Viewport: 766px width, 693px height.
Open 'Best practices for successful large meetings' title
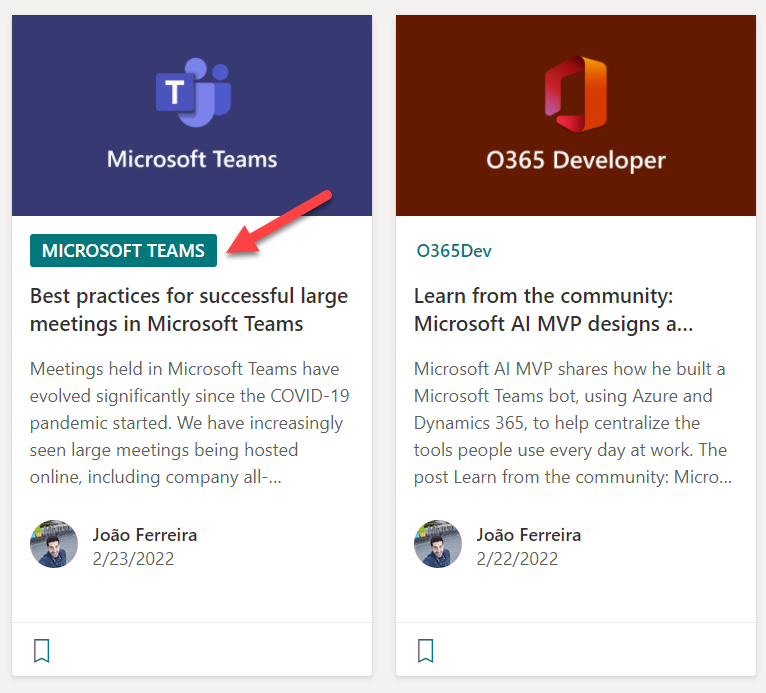point(189,310)
